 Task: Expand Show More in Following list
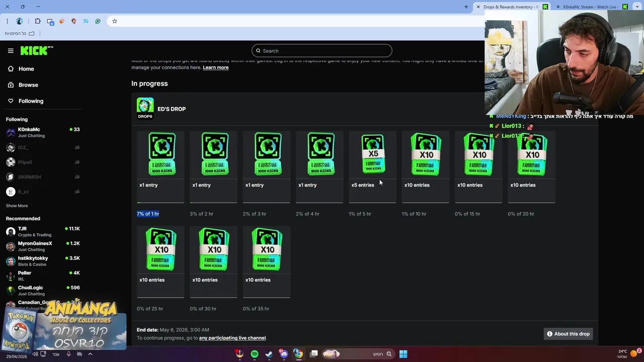17,206
